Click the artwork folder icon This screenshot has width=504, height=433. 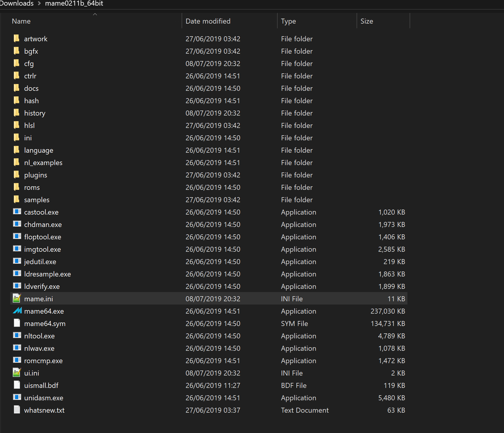16,38
